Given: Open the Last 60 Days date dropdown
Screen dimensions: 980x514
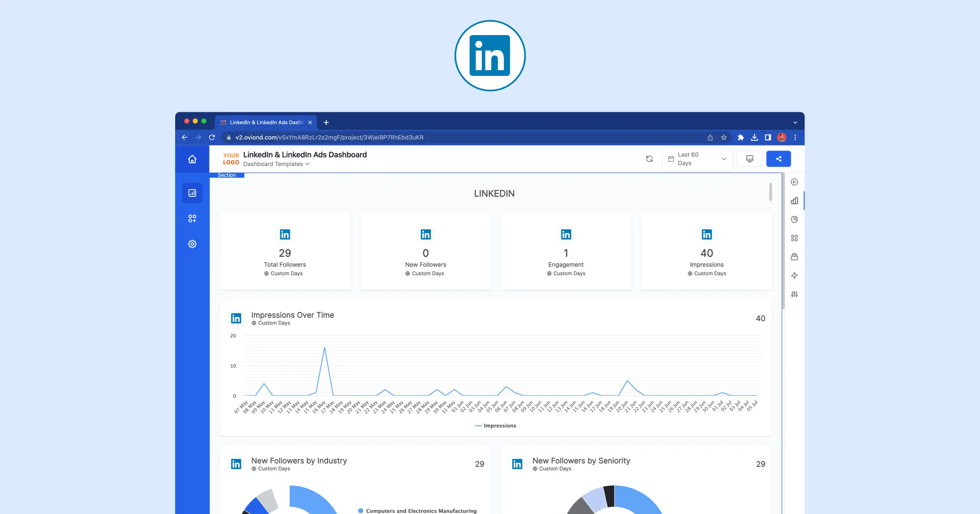Looking at the screenshot, I should tap(697, 159).
